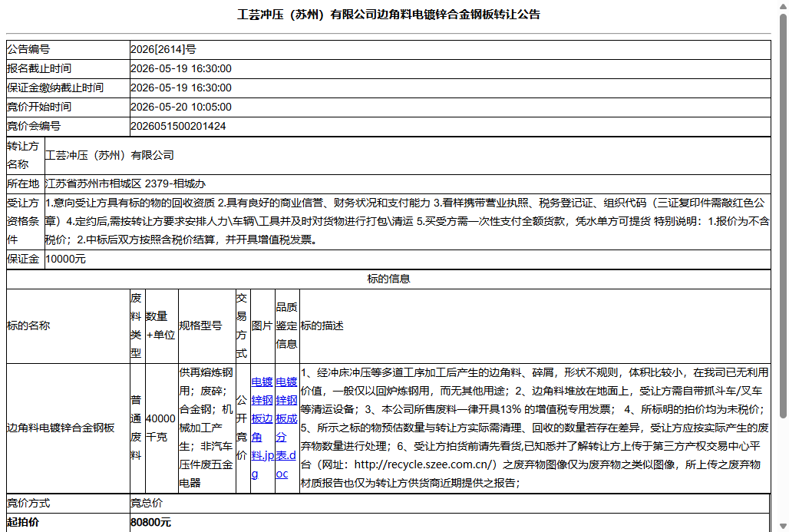Click the 品质鉴定信息 column header
Viewport: 789px width, 532px height.
287,326
